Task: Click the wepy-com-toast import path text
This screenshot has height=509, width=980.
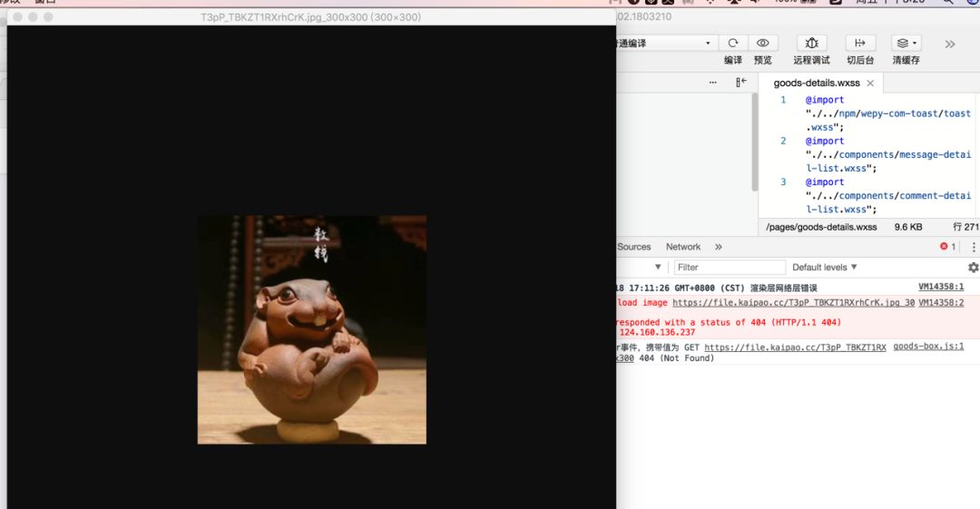Action: (888, 120)
